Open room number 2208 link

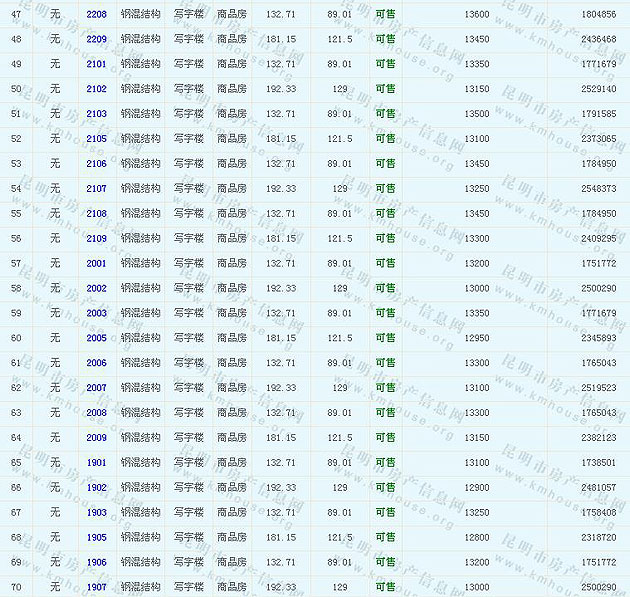(x=97, y=14)
